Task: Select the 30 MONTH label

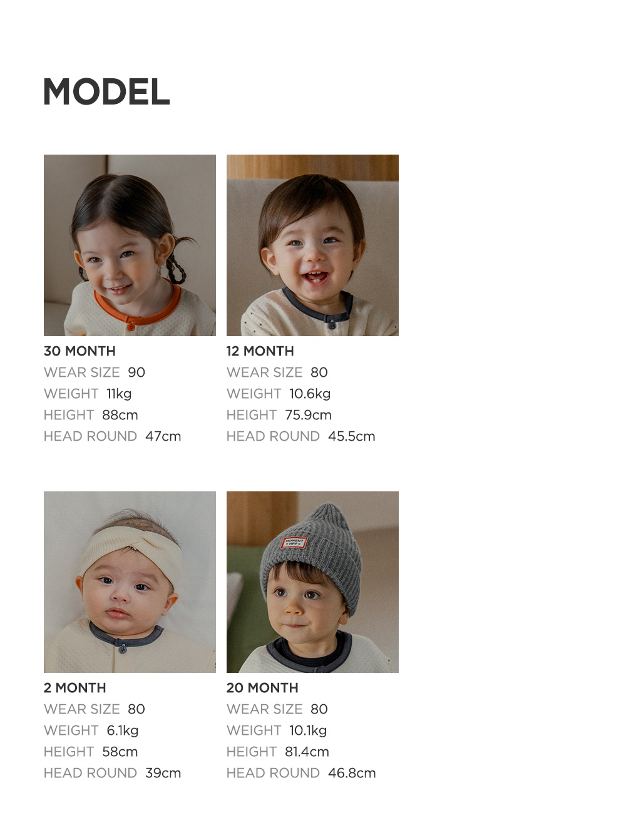Action: pyautogui.click(x=80, y=351)
